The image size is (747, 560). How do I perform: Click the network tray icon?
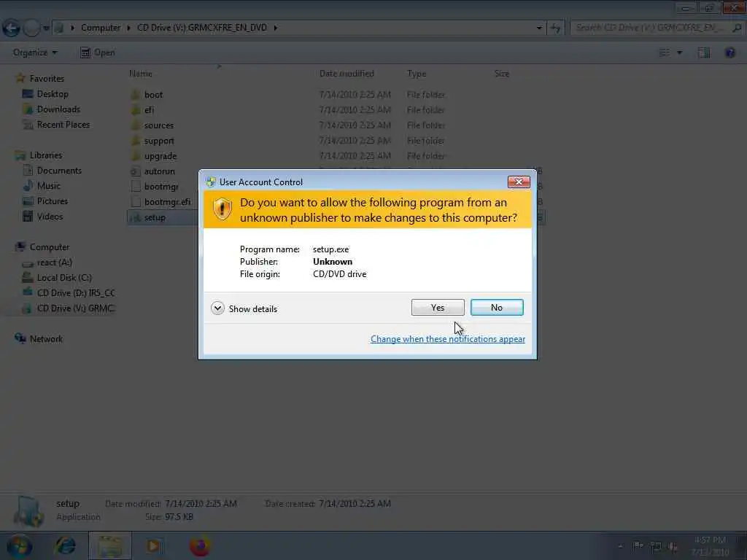pos(656,547)
